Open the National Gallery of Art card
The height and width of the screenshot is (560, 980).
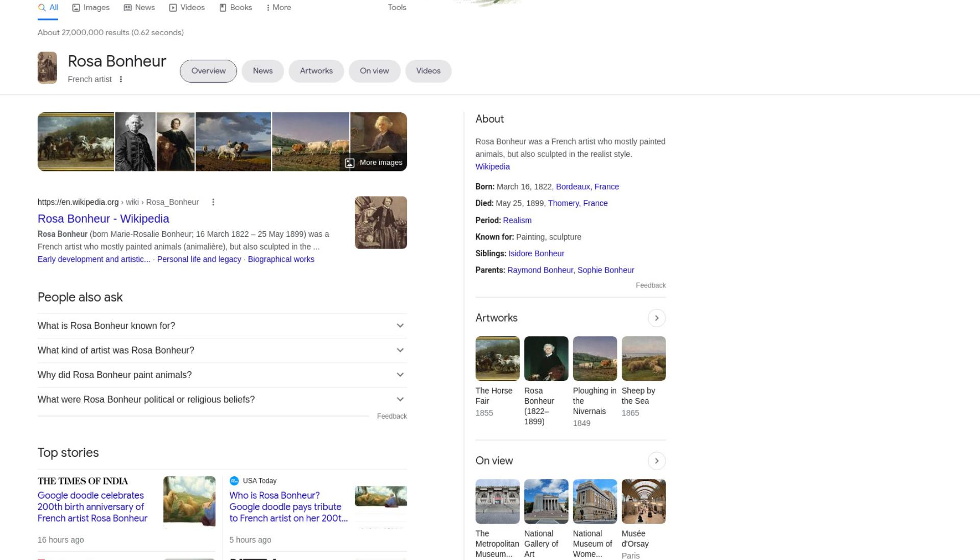click(546, 519)
